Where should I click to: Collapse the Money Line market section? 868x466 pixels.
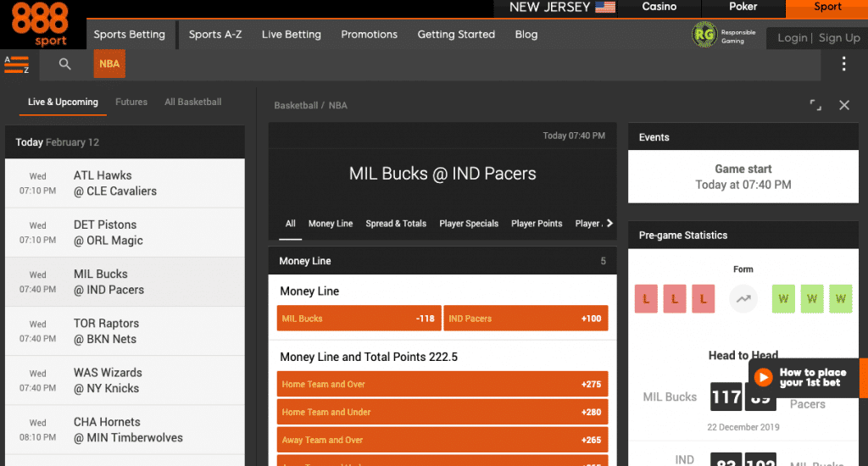[x=442, y=261]
